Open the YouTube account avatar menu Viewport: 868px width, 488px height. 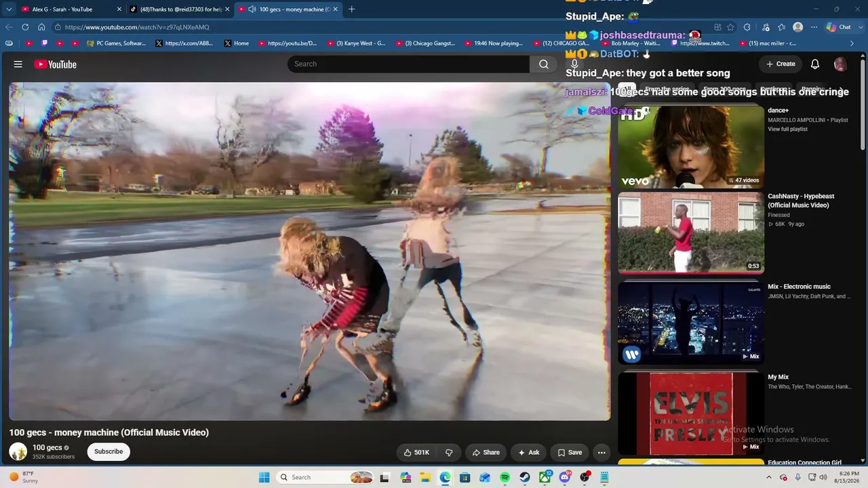840,64
